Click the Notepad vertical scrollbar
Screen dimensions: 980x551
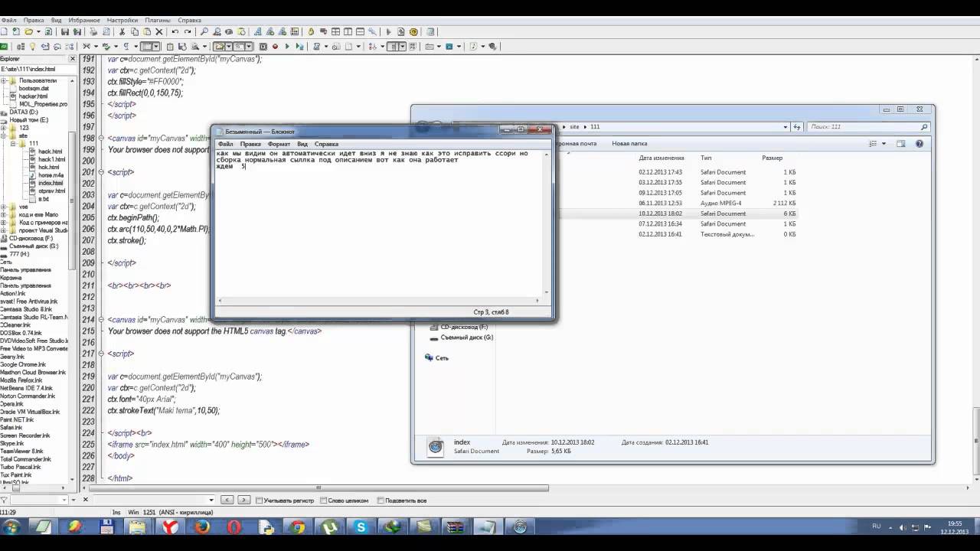click(546, 222)
